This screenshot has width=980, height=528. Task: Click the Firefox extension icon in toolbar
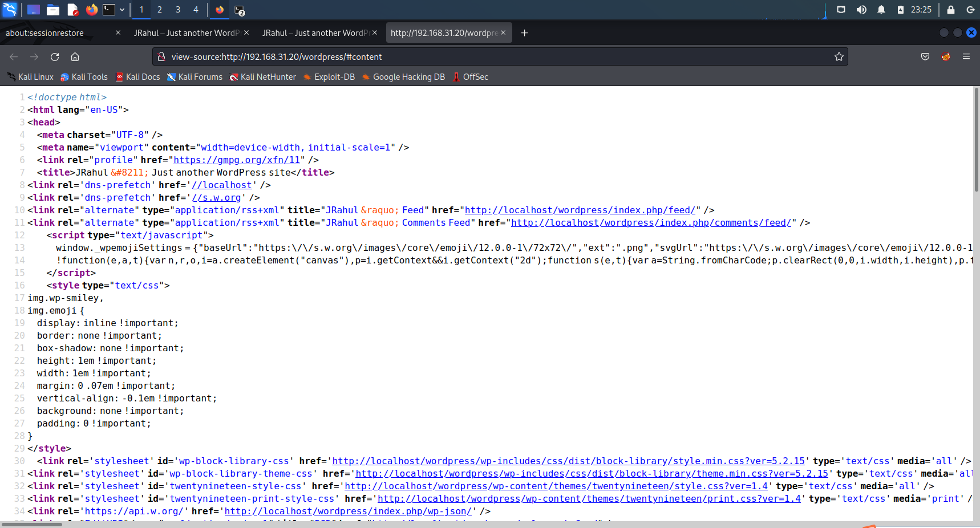(x=946, y=56)
